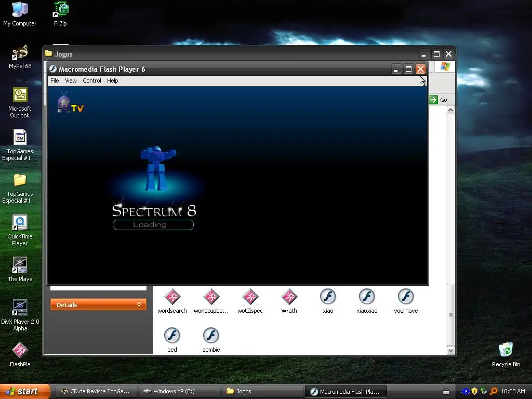Minimize the Jogos window
Image resolution: width=532 pixels, height=399 pixels.
[423, 54]
